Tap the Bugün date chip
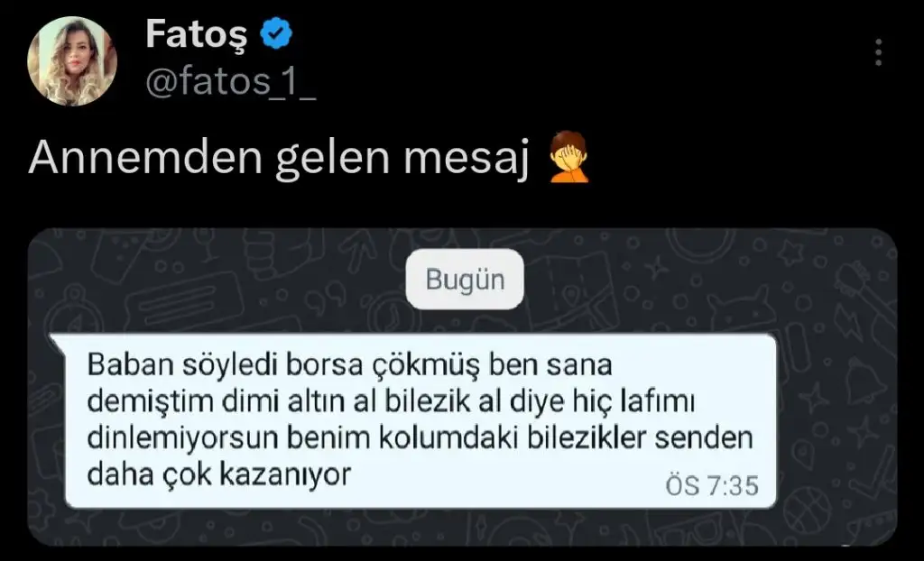Viewport: 924px width, 561px height. pos(465,280)
